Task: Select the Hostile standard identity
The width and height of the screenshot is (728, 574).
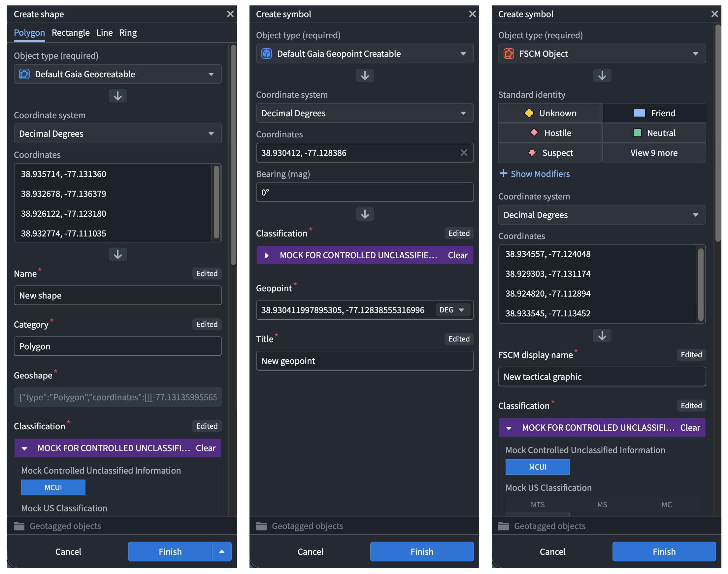Action: [x=550, y=133]
